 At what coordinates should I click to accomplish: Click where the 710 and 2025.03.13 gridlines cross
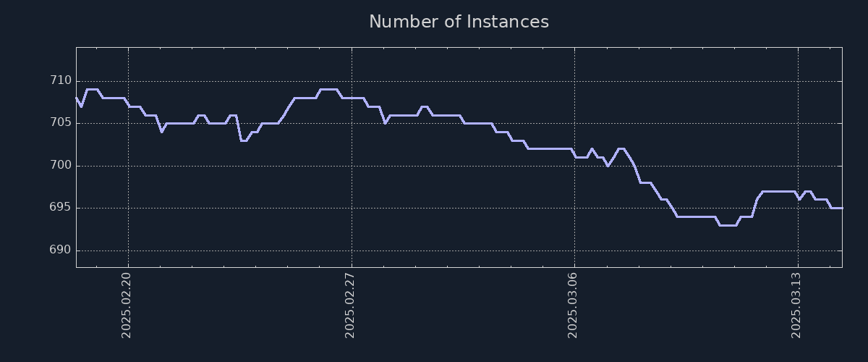(798, 81)
